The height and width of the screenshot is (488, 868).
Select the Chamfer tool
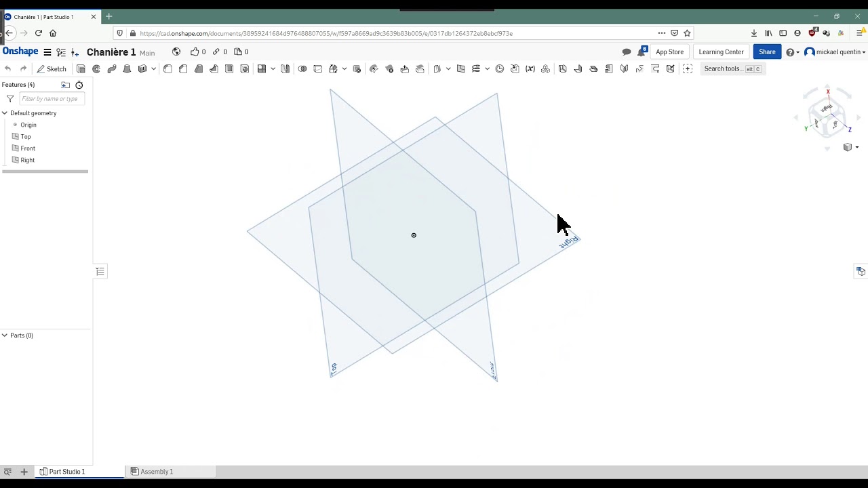183,68
